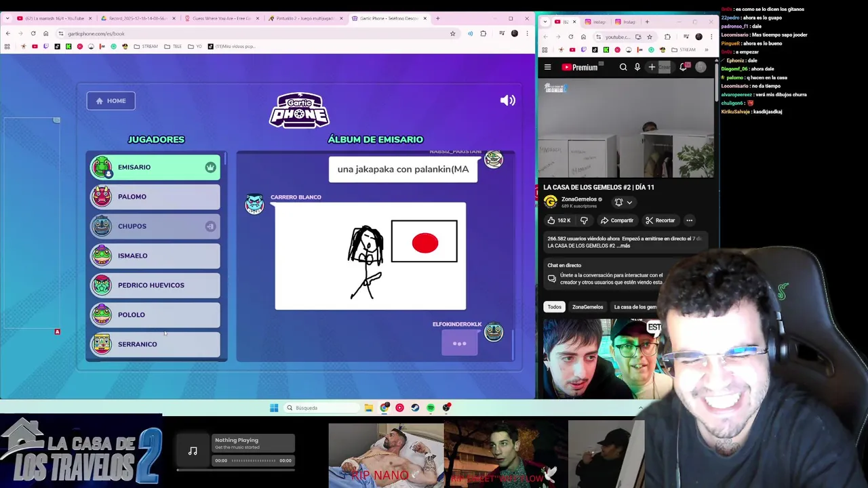Screen dimensions: 868x488
Task: Select player CHUPOS in the players list
Action: 155,226
